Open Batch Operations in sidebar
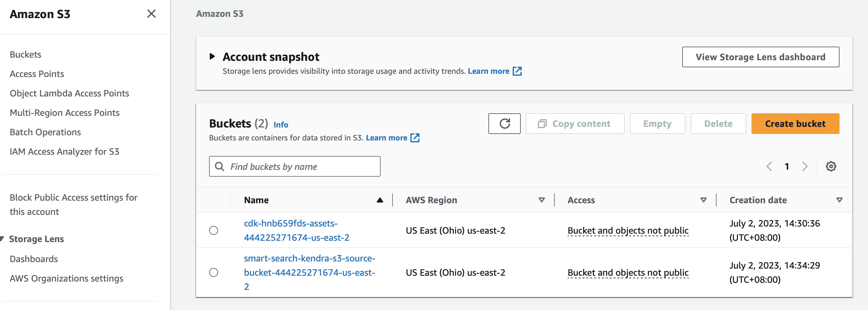 (x=45, y=132)
